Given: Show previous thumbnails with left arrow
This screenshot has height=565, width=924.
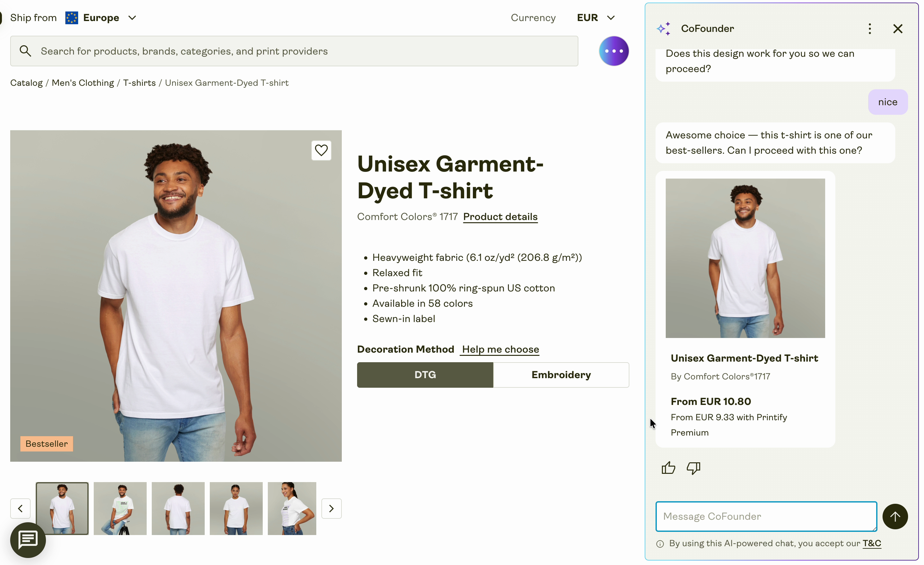Looking at the screenshot, I should (x=20, y=508).
